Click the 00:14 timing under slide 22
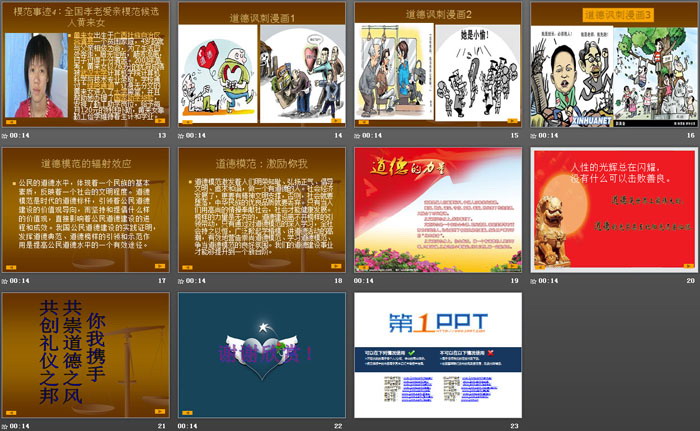 click(188, 426)
